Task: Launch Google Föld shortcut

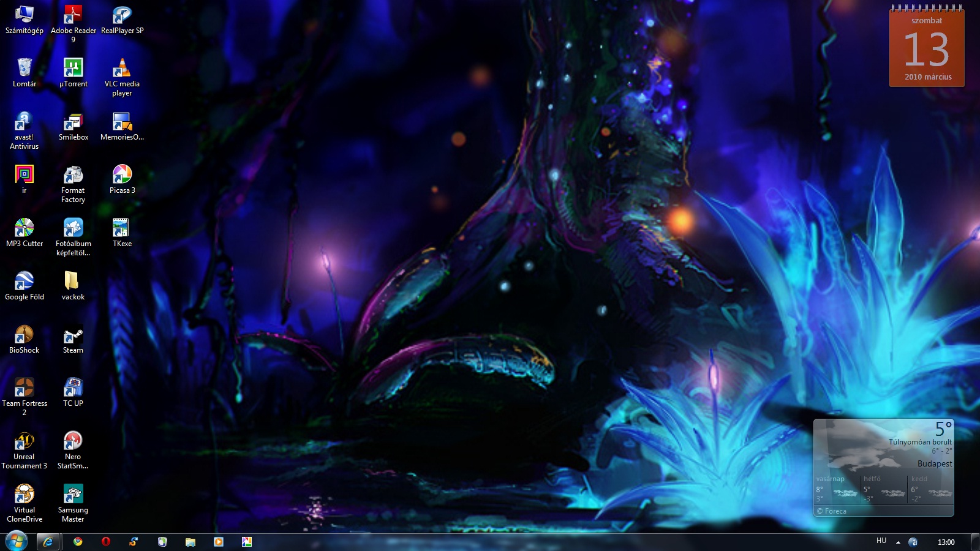Action: (x=24, y=285)
